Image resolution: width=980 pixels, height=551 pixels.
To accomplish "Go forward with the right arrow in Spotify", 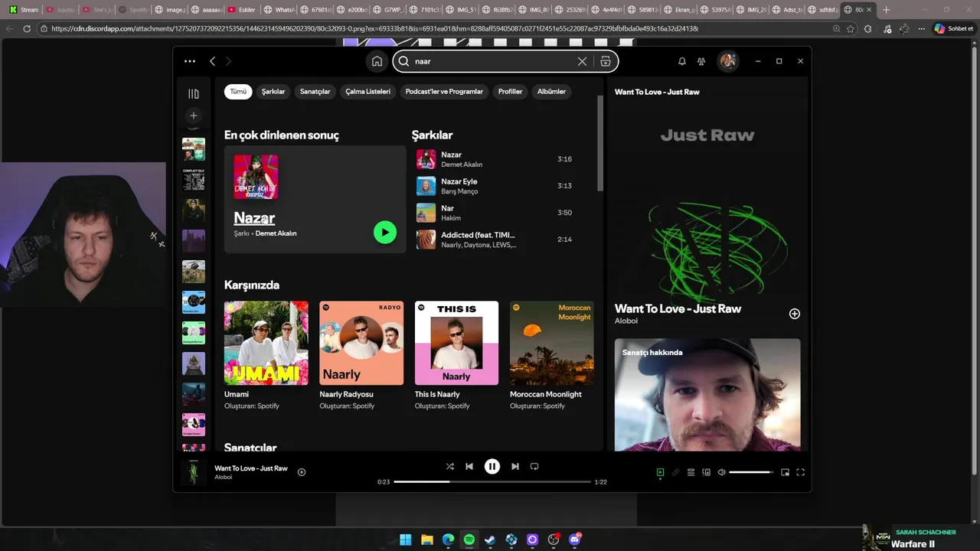I will (x=228, y=61).
